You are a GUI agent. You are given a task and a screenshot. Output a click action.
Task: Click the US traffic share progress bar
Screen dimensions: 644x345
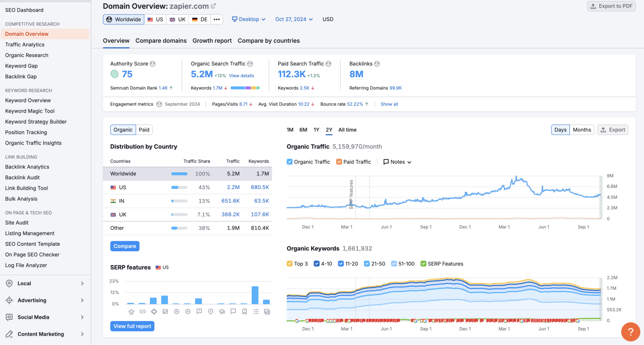point(179,187)
